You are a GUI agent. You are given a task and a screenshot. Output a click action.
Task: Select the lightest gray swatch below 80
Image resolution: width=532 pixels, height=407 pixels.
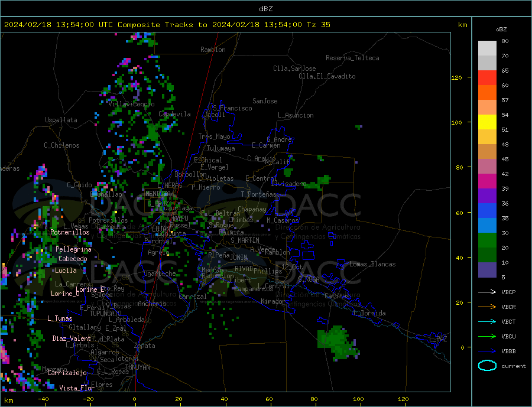pyautogui.click(x=487, y=48)
